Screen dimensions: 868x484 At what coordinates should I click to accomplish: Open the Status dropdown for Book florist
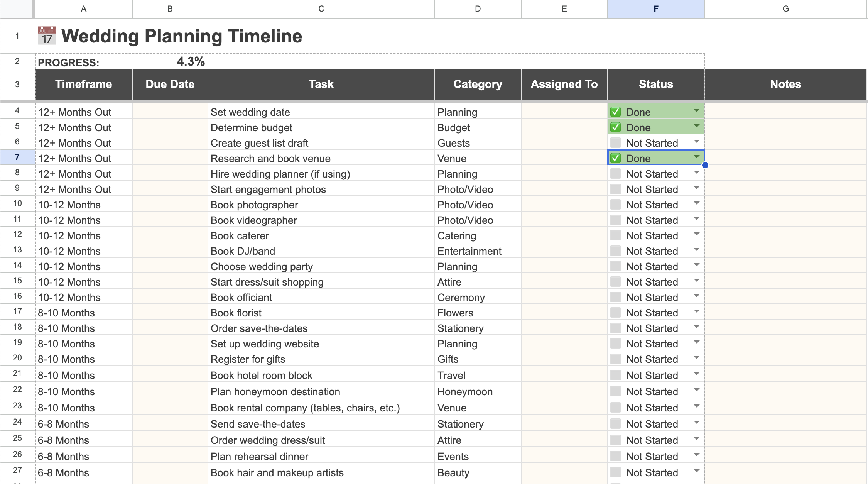(x=697, y=312)
